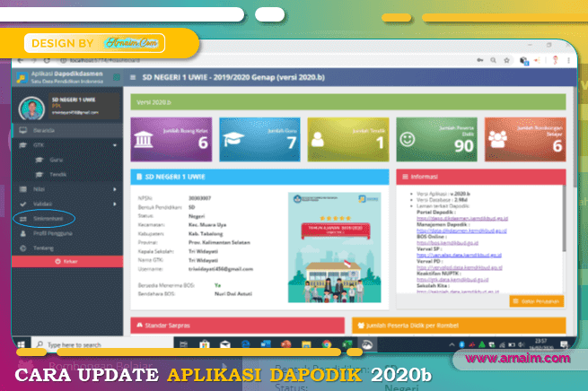Click the Validasi checkmark icon
The height and width of the screenshot is (391, 588).
(x=22, y=204)
